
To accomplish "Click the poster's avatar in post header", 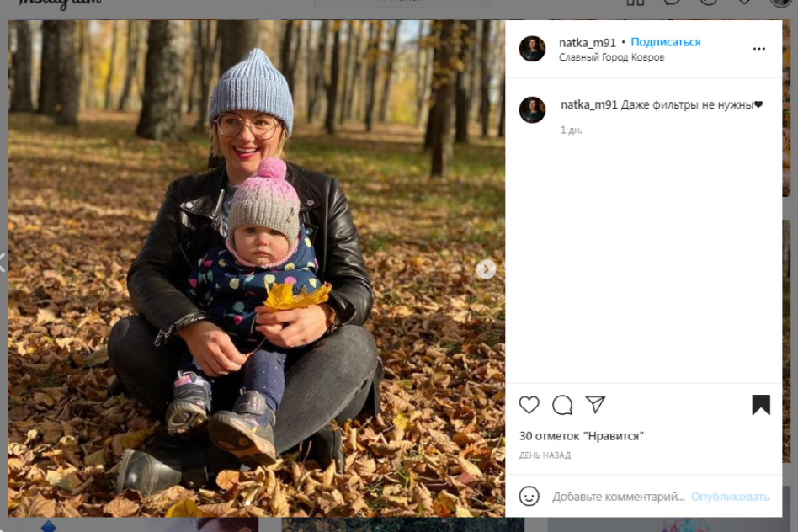I will [x=532, y=49].
